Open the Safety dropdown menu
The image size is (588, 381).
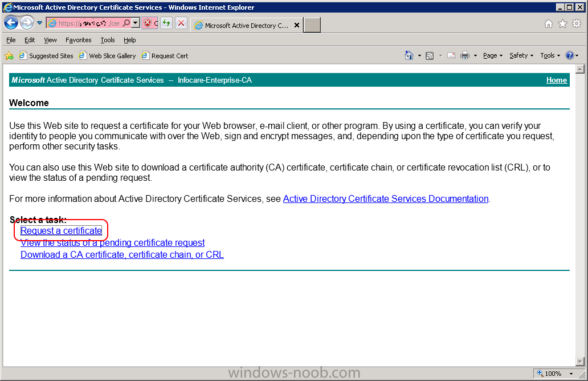point(521,55)
